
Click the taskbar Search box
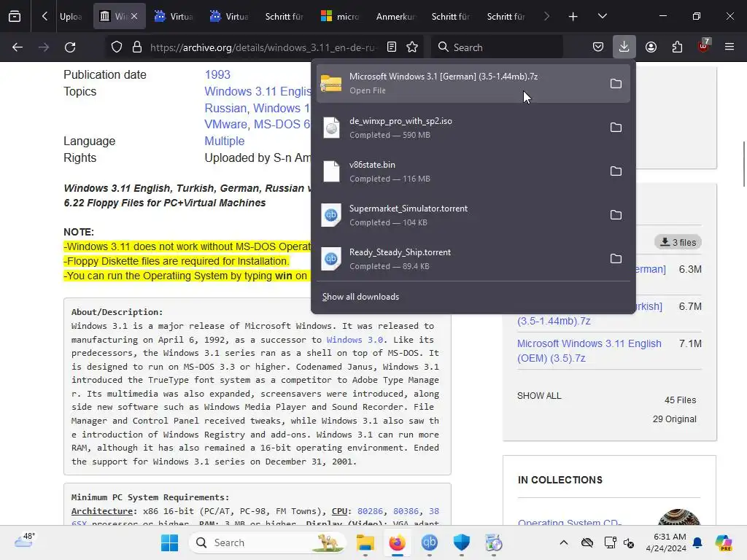[267, 542]
